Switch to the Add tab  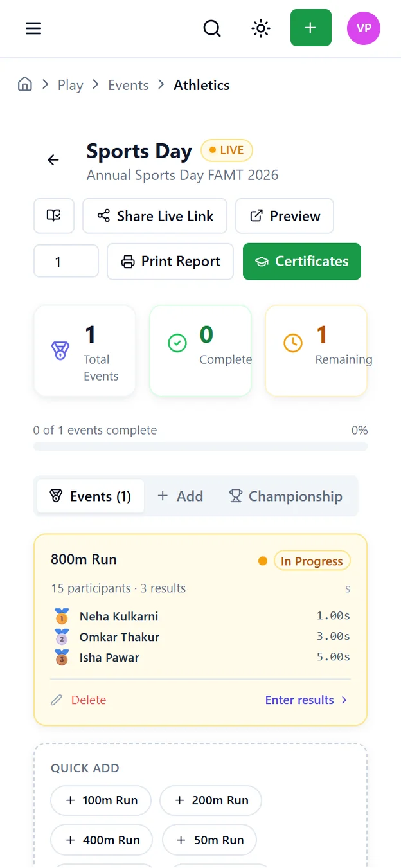181,496
